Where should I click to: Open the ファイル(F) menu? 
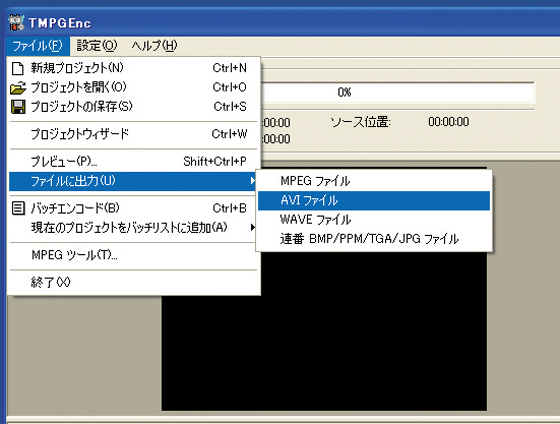tap(38, 46)
